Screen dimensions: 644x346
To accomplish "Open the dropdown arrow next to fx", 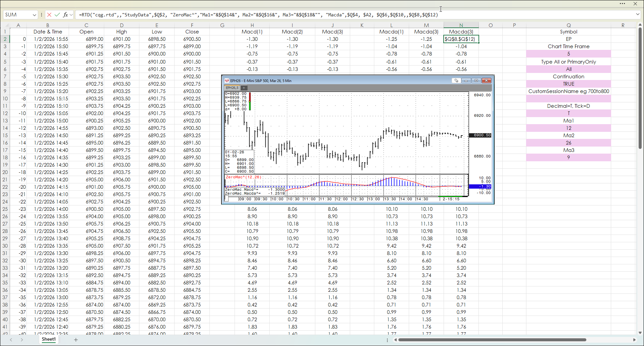I will [x=71, y=15].
